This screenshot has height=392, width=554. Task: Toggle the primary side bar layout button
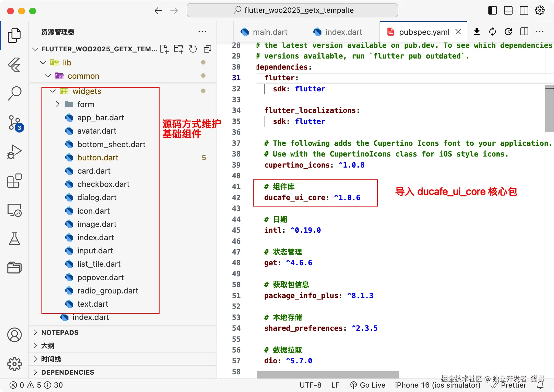(x=492, y=10)
